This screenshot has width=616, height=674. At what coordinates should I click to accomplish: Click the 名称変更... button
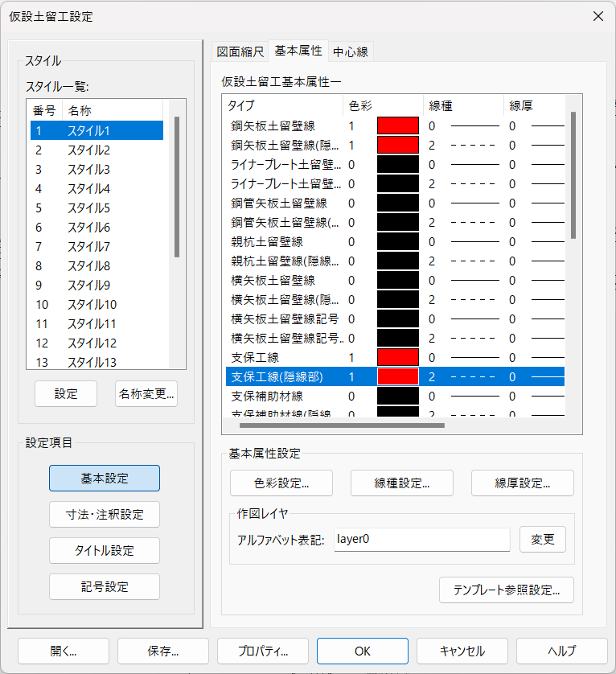(x=146, y=394)
